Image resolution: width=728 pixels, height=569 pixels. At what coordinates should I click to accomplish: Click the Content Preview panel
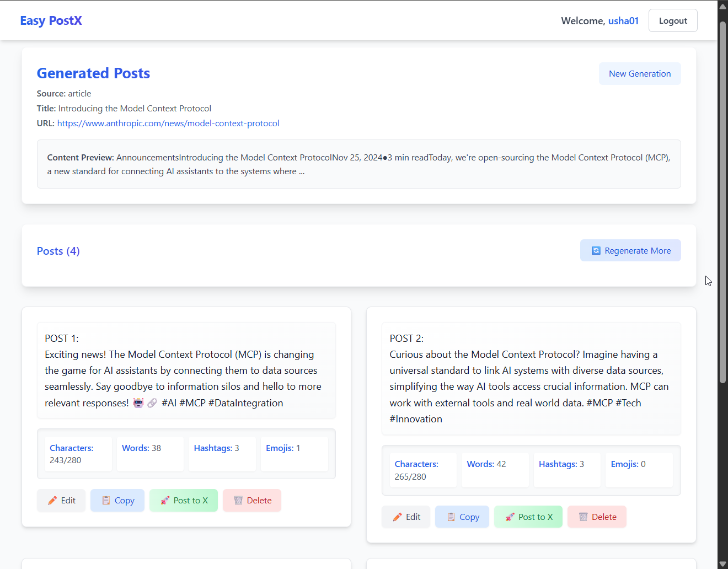point(359,164)
